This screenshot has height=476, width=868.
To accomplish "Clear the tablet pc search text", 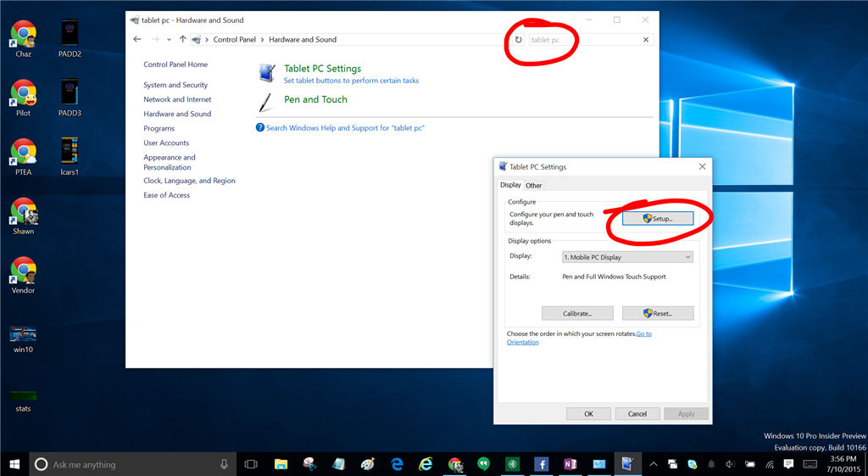I will click(x=645, y=39).
